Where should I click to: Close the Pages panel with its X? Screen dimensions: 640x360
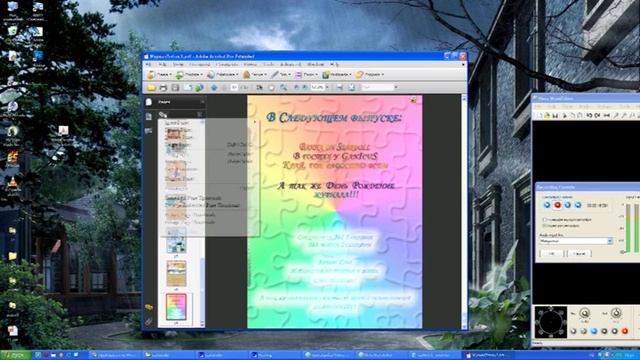coord(202,102)
